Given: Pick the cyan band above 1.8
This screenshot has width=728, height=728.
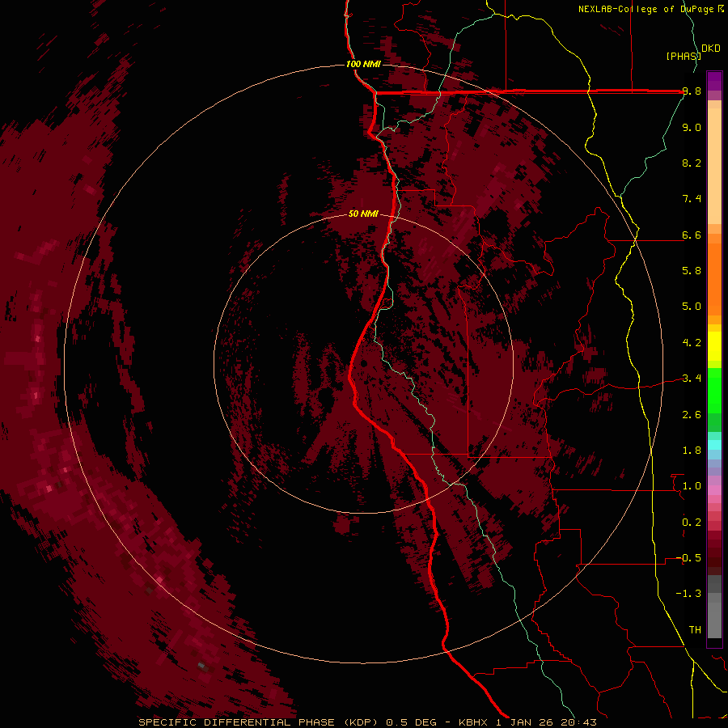Looking at the screenshot, I should point(714,445).
